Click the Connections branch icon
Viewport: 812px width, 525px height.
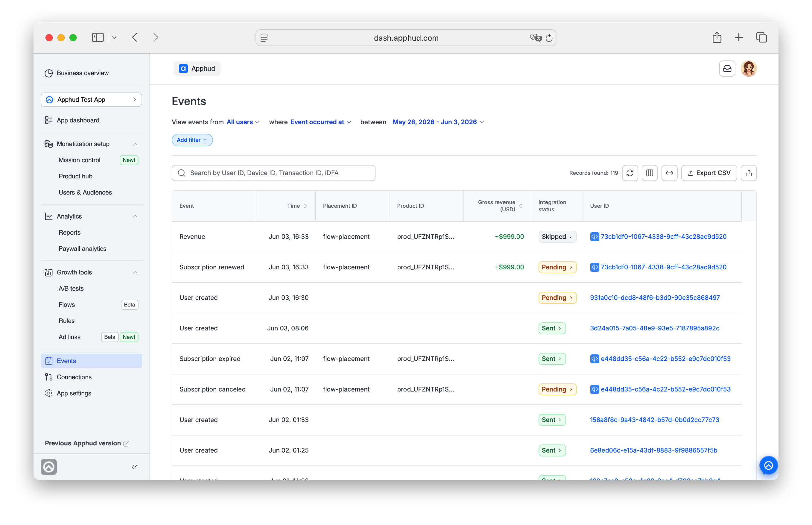pyautogui.click(x=49, y=377)
